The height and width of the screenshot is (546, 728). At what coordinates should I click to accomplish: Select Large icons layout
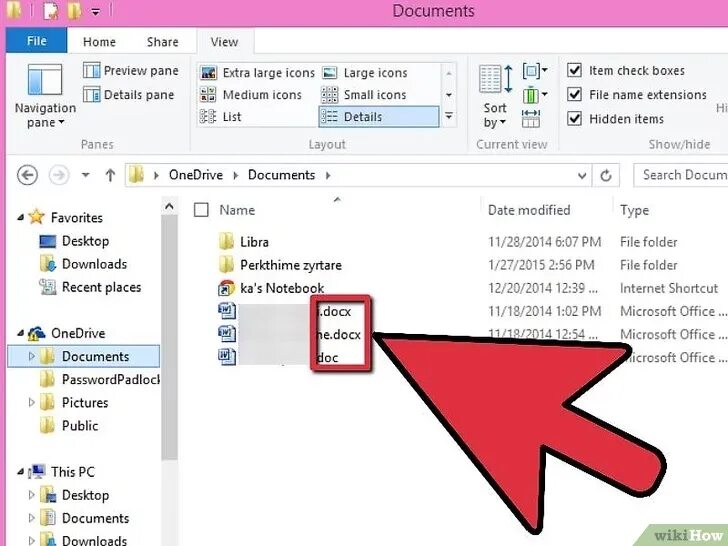click(x=364, y=73)
